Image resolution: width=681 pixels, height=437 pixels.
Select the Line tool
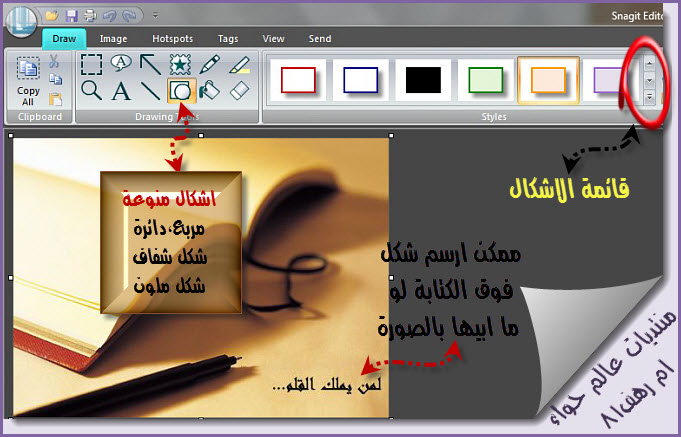click(x=150, y=92)
